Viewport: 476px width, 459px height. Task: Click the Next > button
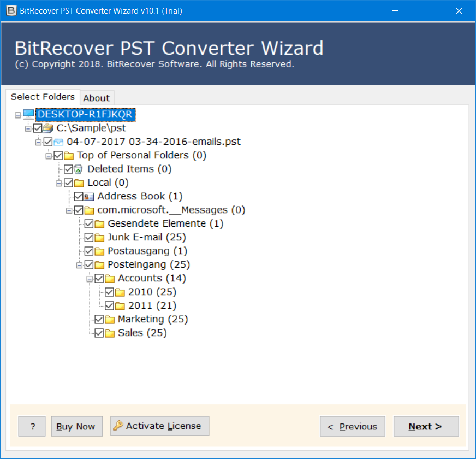[x=426, y=426]
